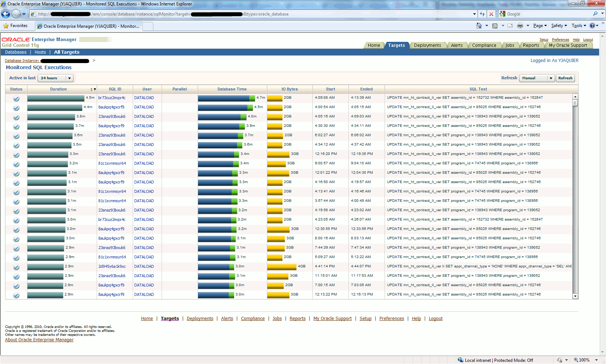Open a new browser tab

click(x=148, y=26)
